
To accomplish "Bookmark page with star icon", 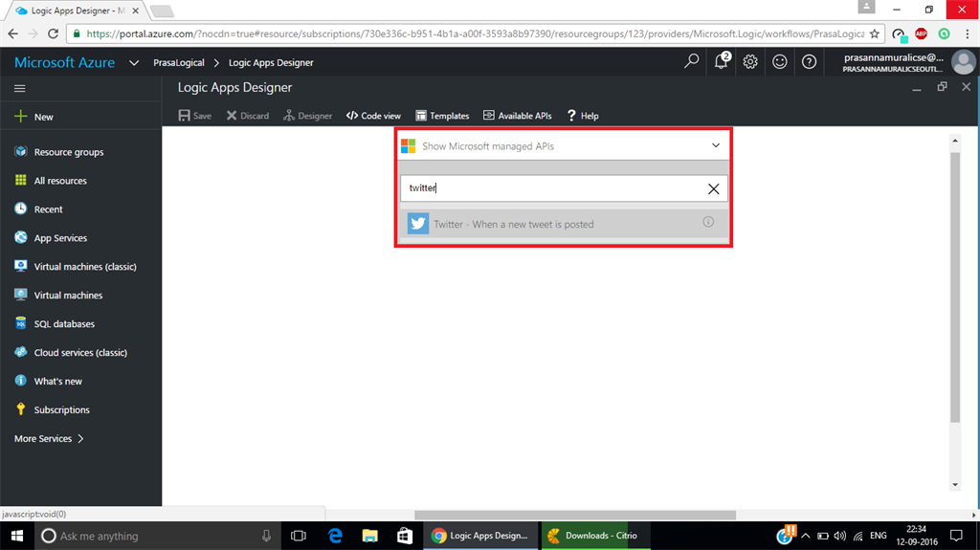I will (x=875, y=33).
